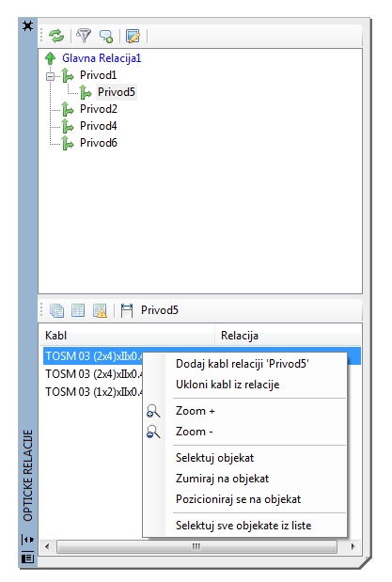Choose Dodaj kabl relaciji 'Privod5' menu entry

[x=243, y=364]
